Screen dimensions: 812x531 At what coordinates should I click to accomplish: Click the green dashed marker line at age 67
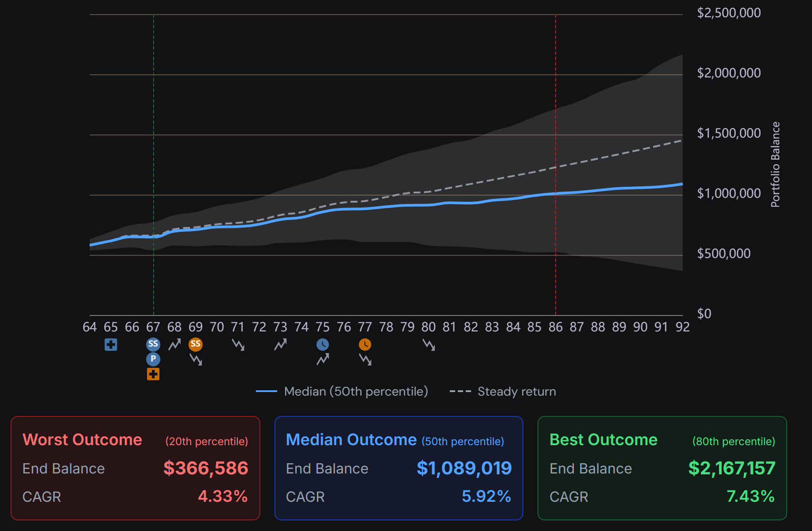[x=154, y=165]
